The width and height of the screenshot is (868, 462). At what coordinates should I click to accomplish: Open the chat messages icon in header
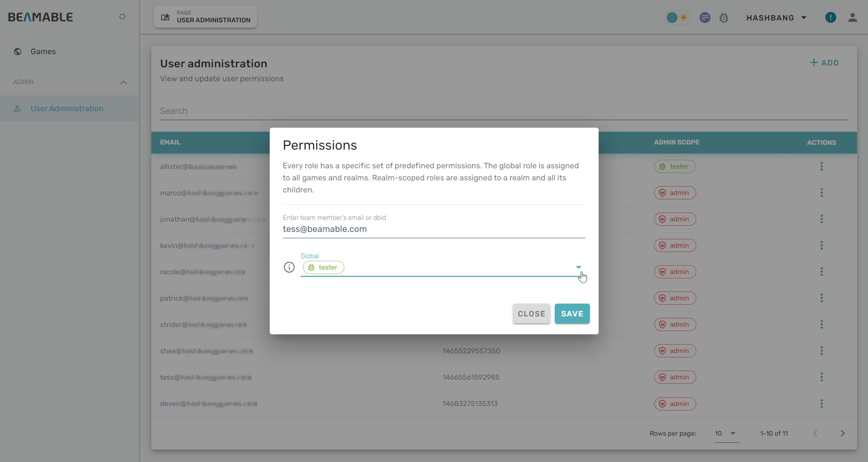pyautogui.click(x=705, y=18)
